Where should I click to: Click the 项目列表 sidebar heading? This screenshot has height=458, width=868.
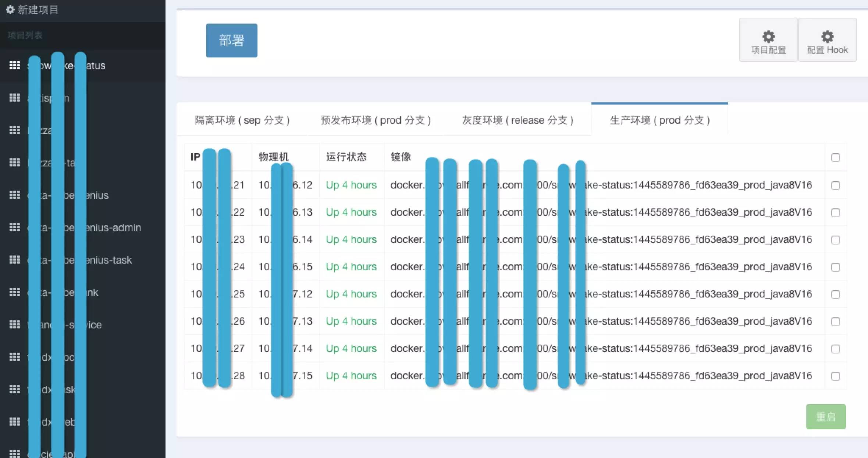point(25,35)
